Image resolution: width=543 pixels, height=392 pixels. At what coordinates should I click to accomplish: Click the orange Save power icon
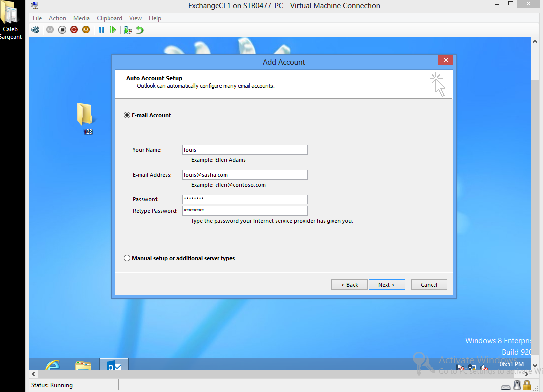(86, 30)
